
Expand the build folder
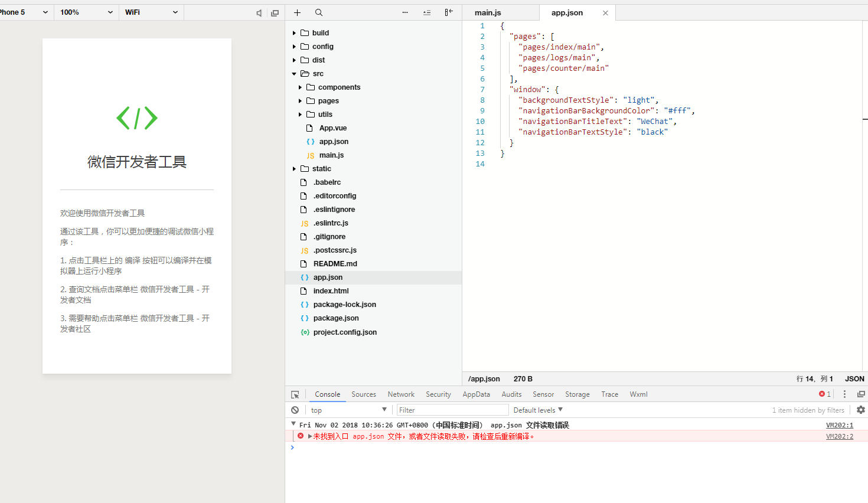[294, 33]
